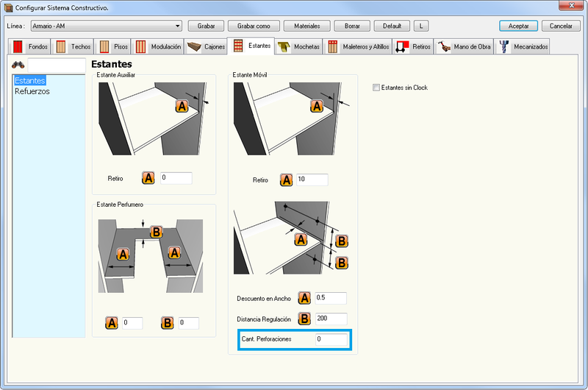Click the Estantes shelves icon in tab
Viewport: 588px width, 390px height.
[238, 46]
